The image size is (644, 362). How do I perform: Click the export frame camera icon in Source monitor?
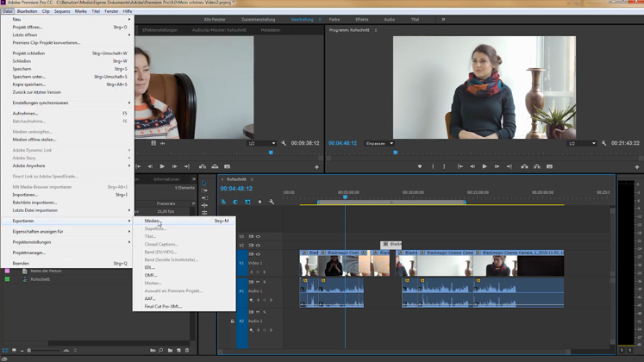pyautogui.click(x=227, y=166)
